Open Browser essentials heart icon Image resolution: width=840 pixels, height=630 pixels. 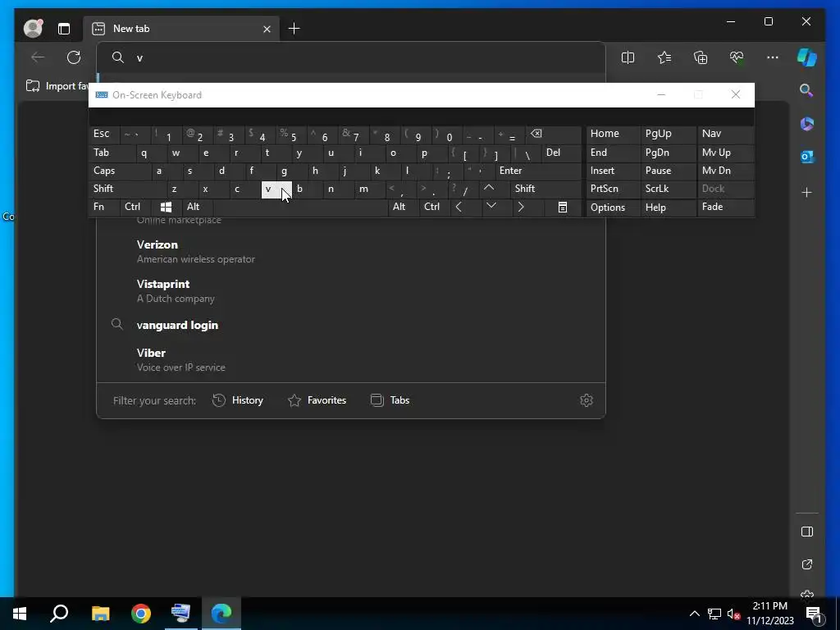[x=737, y=57]
